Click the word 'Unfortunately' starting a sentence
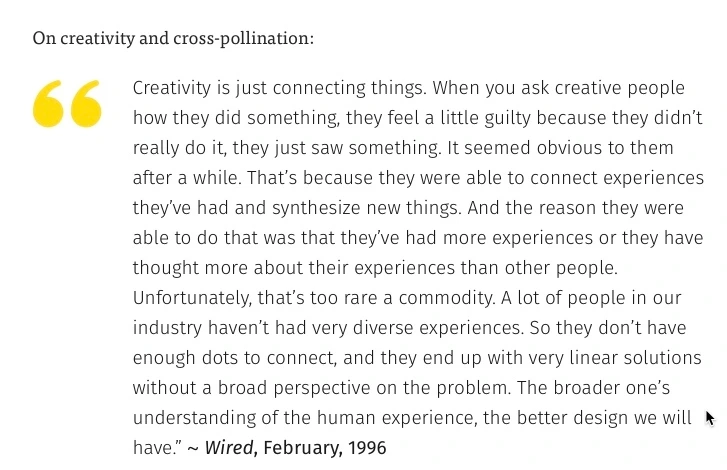The image size is (727, 470). pyautogui.click(x=192, y=298)
